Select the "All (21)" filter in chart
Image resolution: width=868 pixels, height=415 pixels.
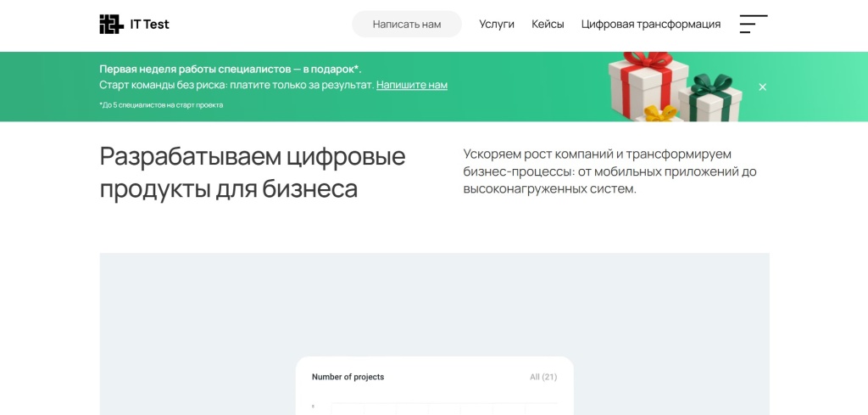(543, 377)
